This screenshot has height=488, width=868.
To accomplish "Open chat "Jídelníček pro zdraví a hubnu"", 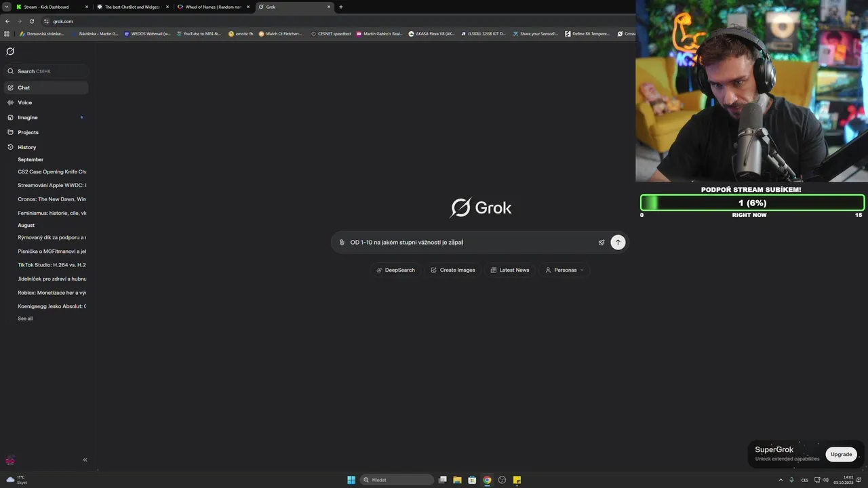I will click(x=52, y=279).
